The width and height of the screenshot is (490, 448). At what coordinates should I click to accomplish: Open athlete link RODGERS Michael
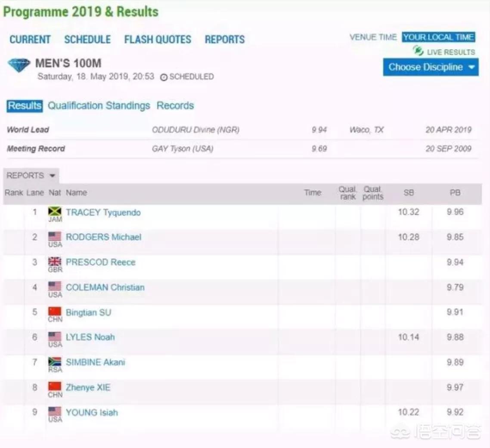tap(103, 237)
